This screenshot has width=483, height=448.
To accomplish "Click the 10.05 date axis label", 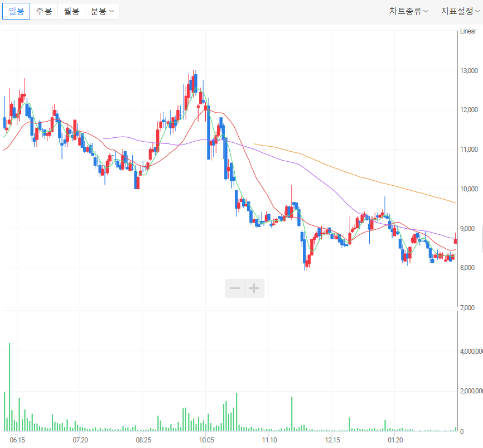I will [x=206, y=440].
